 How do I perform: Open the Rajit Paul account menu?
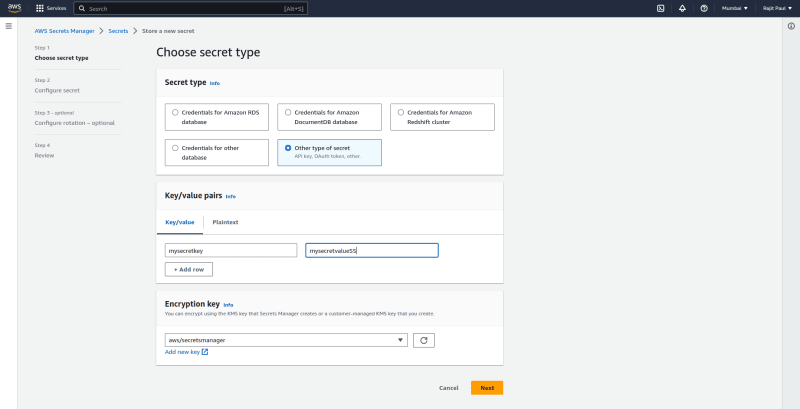click(x=777, y=8)
